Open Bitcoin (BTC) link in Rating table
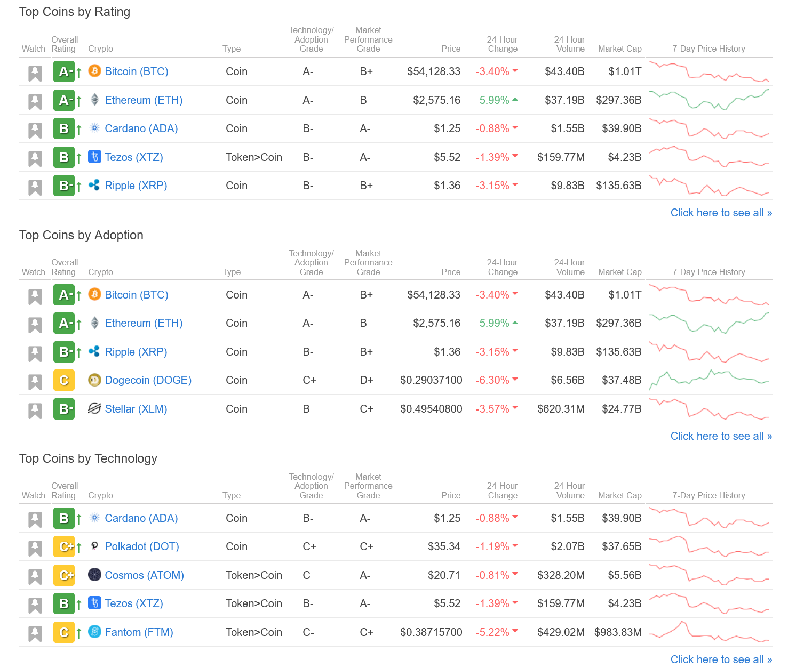The height and width of the screenshot is (668, 812). 137,71
